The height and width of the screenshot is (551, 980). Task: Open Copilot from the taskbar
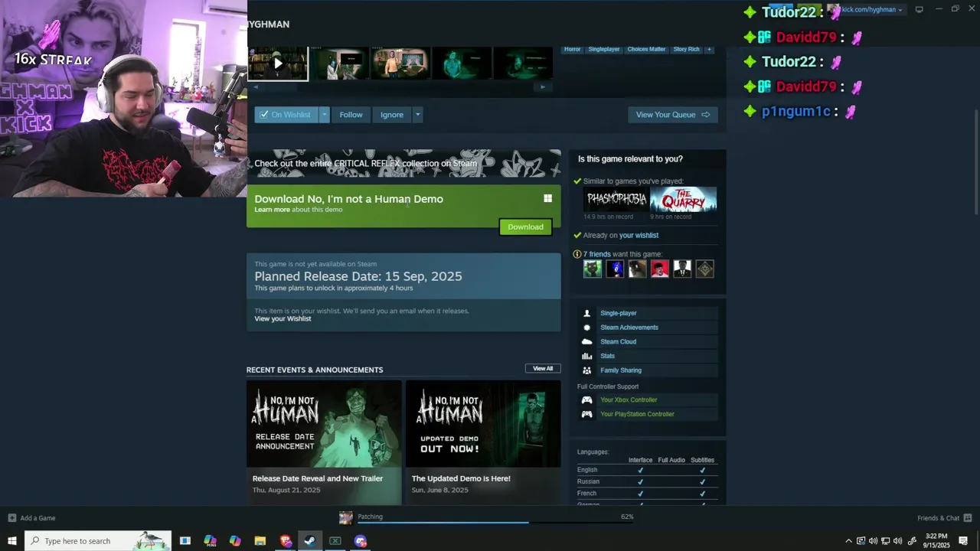(x=235, y=541)
